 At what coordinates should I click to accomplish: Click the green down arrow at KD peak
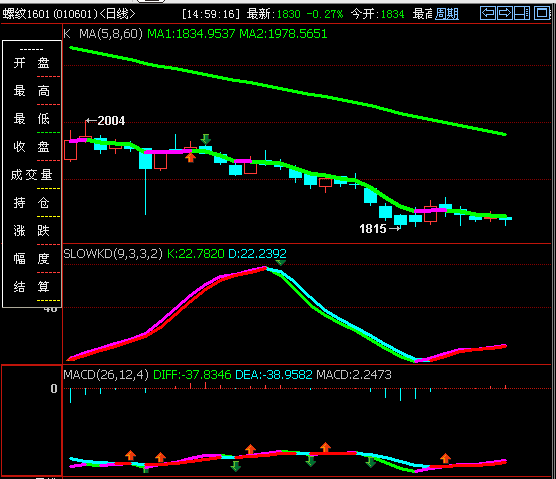point(280,263)
